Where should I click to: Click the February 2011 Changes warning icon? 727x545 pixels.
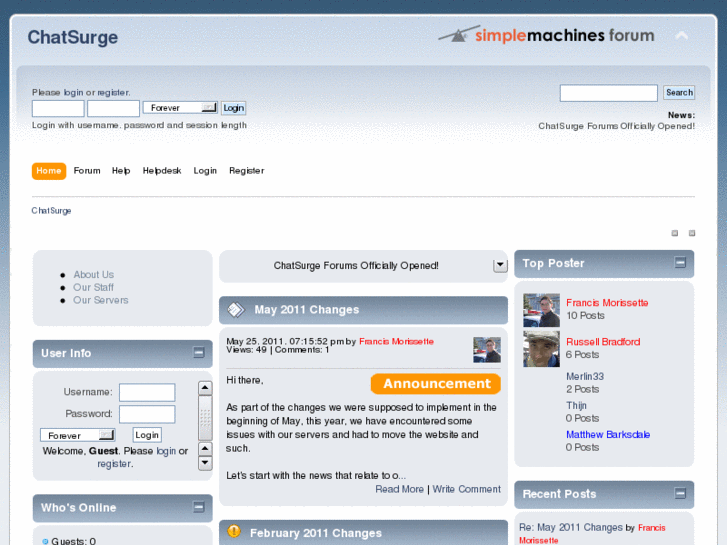(234, 532)
